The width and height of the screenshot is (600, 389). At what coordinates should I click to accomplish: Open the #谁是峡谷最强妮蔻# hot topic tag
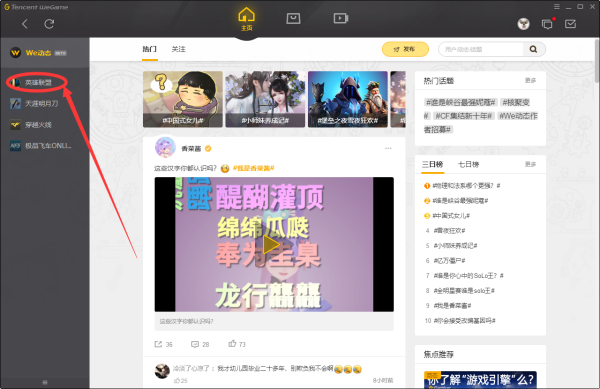460,103
